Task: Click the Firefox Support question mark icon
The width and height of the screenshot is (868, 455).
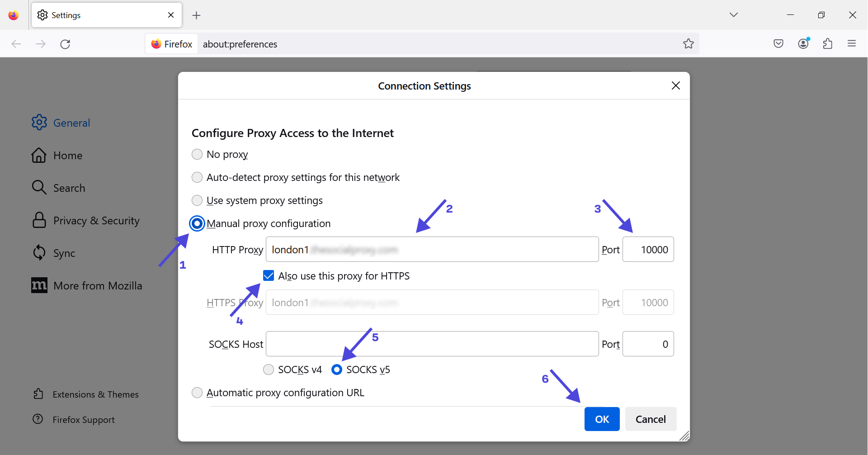Action: (38, 419)
